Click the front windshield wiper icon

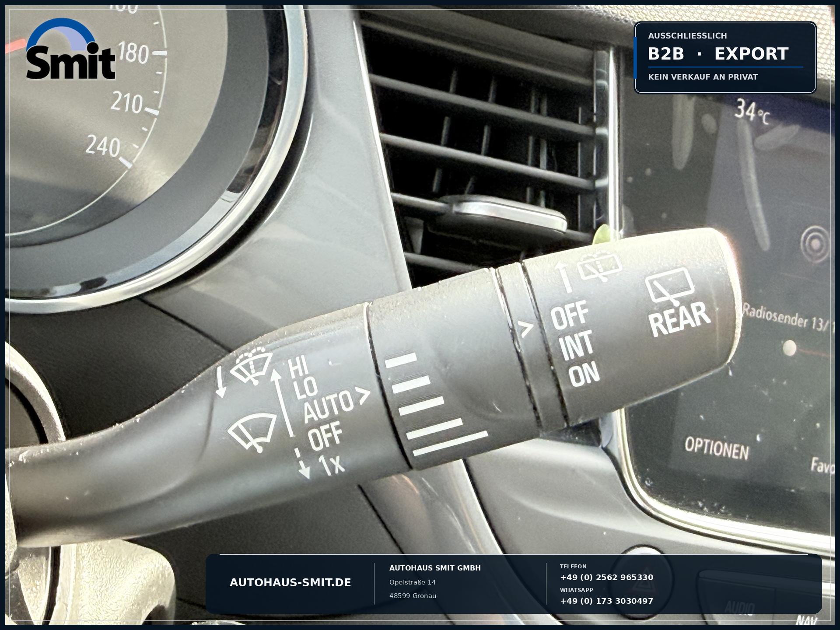coord(252,431)
